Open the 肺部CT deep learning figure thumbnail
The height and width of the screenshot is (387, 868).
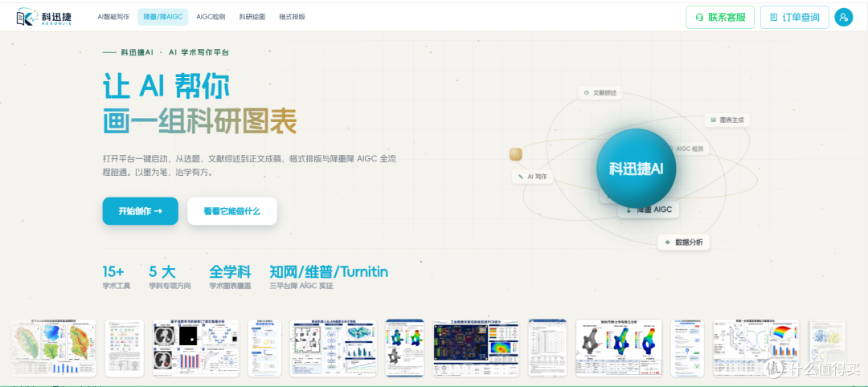tap(196, 348)
